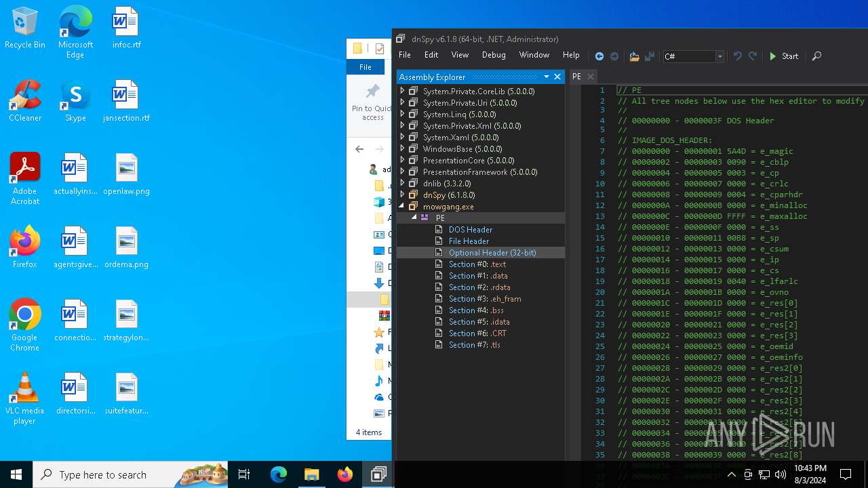This screenshot has width=868, height=488.
Task: Expand System.Private.Uri assembly node
Action: [x=402, y=102]
